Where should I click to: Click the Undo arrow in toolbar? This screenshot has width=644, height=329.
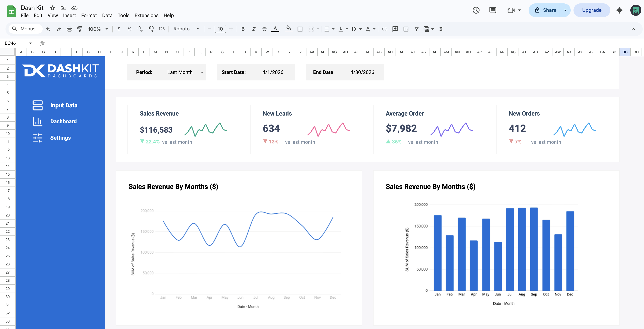coord(48,29)
